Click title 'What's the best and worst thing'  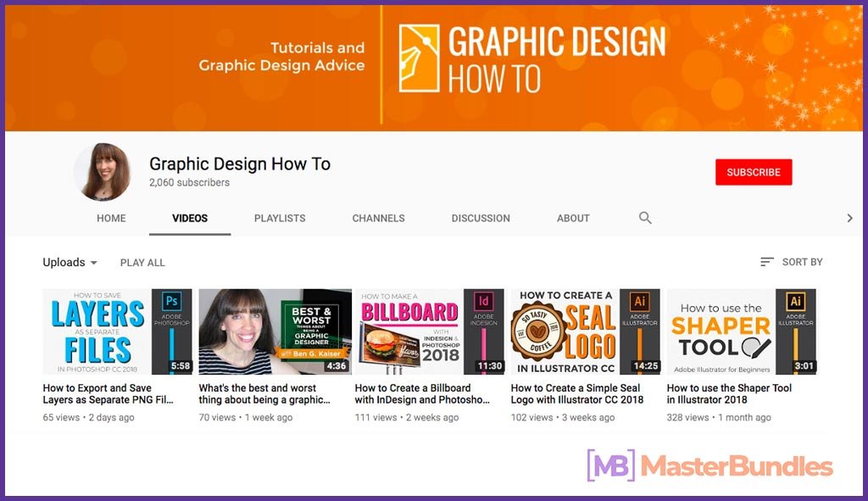[x=264, y=393]
